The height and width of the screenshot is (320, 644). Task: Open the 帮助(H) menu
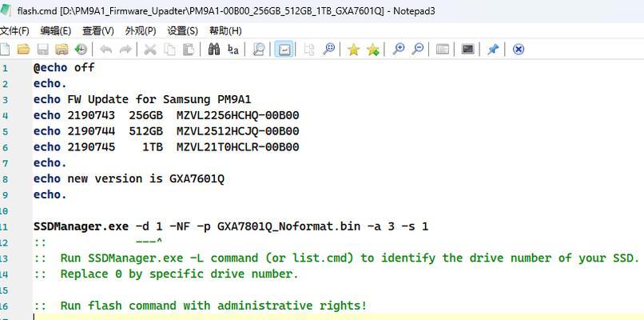click(225, 31)
